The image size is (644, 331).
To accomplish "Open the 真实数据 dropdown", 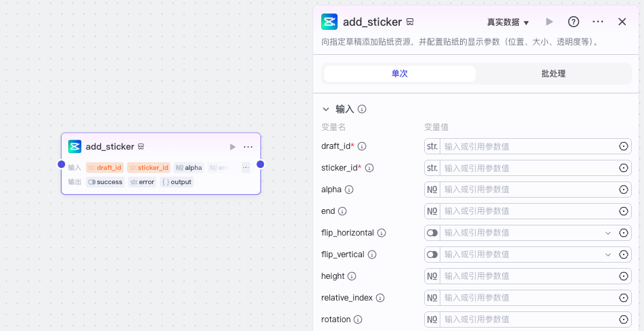I will 508,22.
